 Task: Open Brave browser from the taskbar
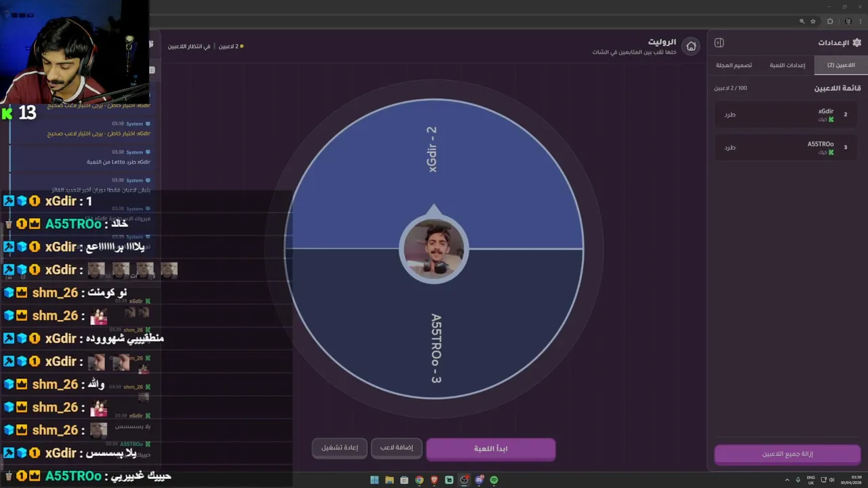pyautogui.click(x=434, y=480)
